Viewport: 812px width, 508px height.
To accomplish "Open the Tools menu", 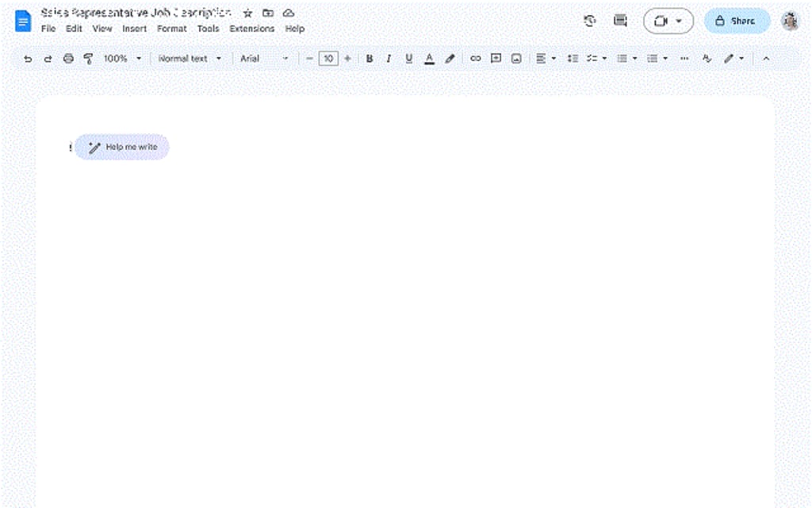I will [209, 29].
